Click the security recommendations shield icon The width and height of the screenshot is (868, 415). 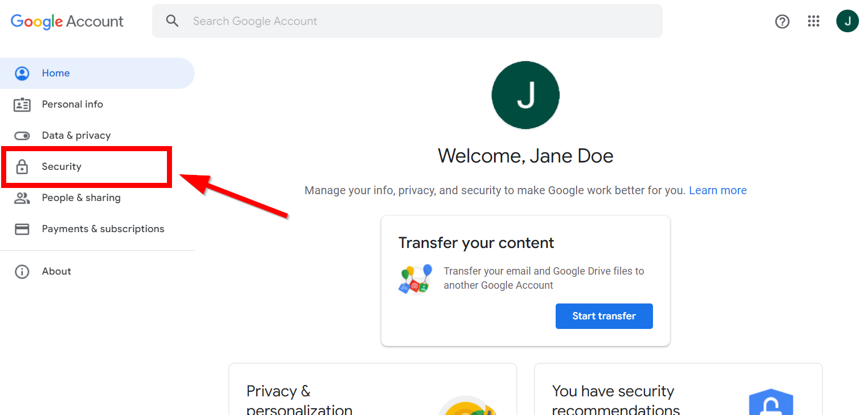tap(771, 401)
